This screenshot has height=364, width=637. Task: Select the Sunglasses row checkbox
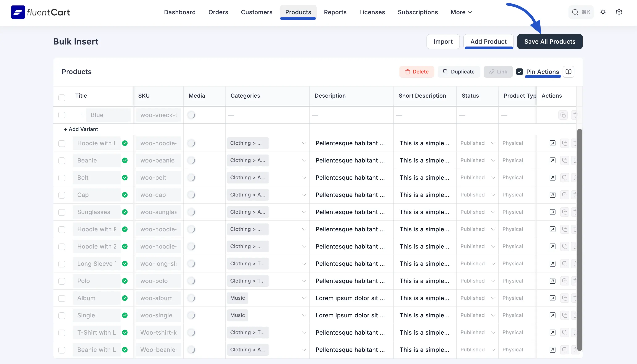coord(62,212)
